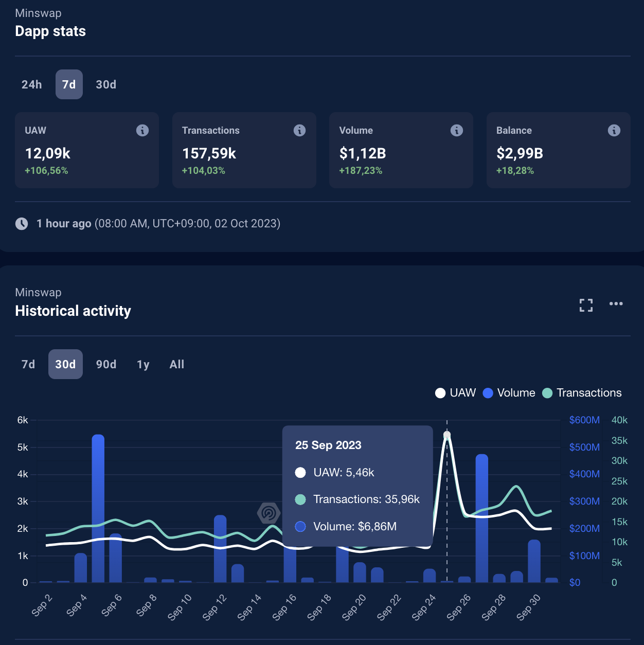
Task: Open Balance info tooltip icon
Action: pos(614,131)
